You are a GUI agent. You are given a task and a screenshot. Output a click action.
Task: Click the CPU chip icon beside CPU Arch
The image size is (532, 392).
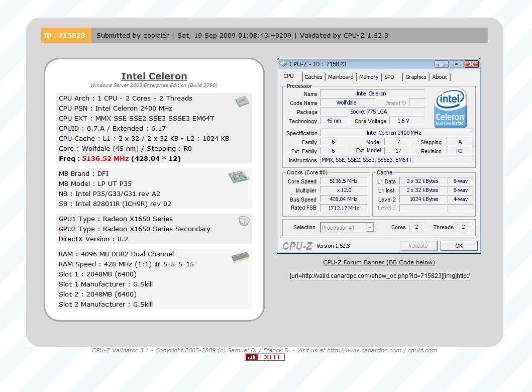pos(242,101)
